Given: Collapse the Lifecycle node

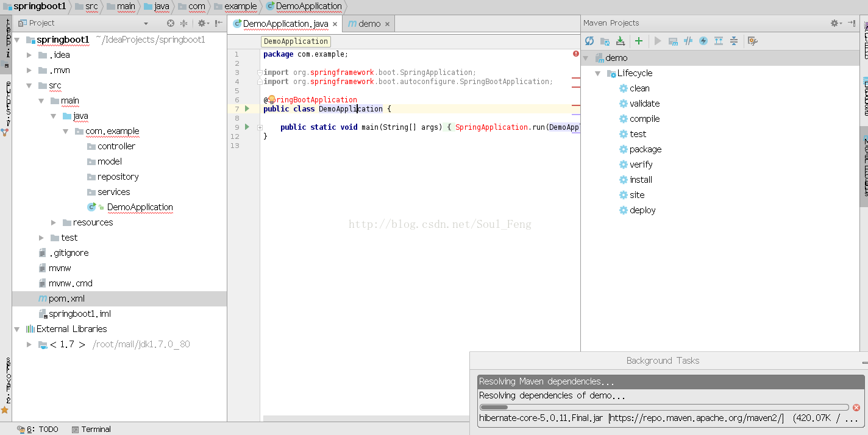Looking at the screenshot, I should [x=598, y=73].
